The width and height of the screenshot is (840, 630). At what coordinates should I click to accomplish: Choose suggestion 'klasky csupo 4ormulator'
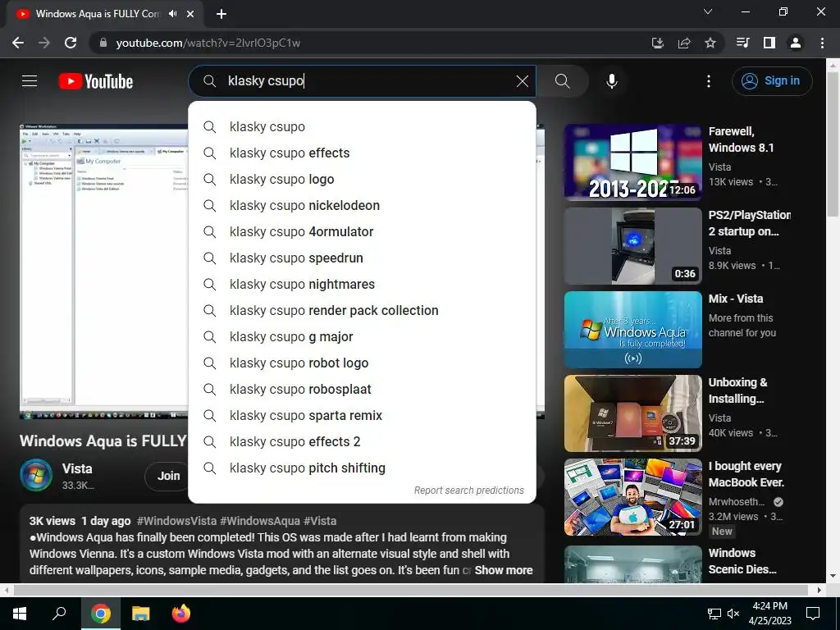[362, 232]
